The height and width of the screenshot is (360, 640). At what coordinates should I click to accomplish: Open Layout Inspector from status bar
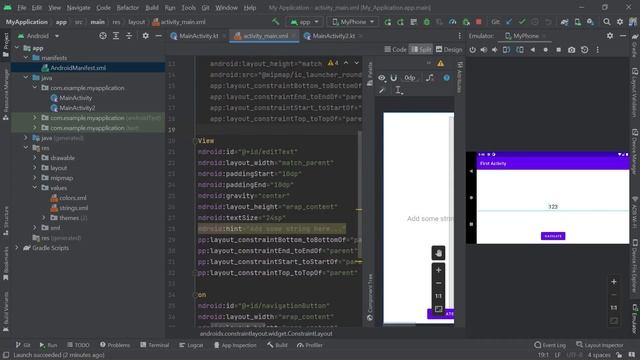coord(600,345)
